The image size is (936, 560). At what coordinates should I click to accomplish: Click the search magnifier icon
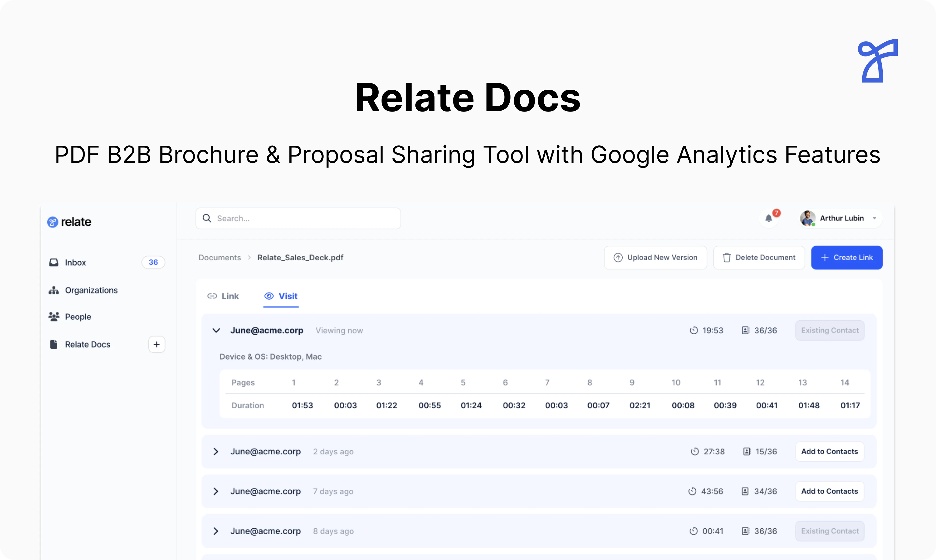coord(206,218)
